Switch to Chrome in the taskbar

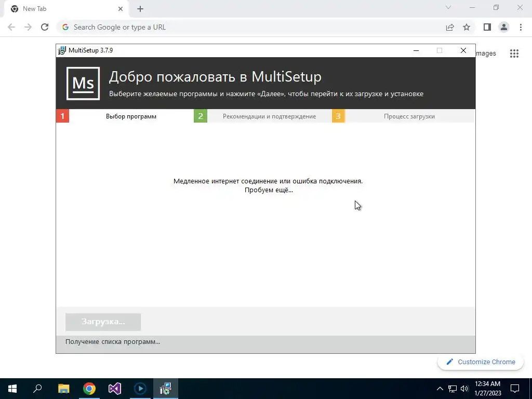89,389
